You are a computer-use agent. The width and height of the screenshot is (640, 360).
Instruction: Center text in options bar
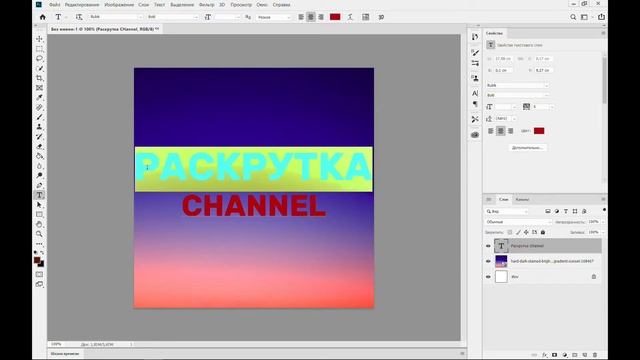click(x=311, y=17)
